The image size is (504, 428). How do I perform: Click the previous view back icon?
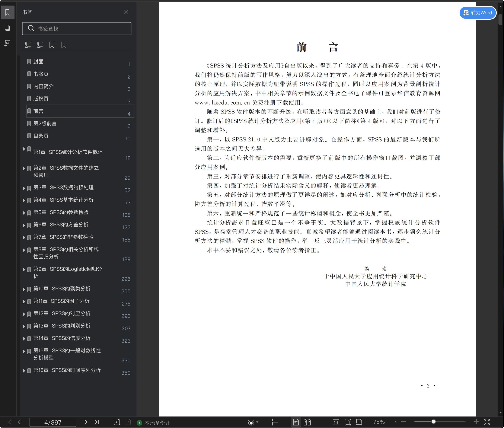[117, 422]
